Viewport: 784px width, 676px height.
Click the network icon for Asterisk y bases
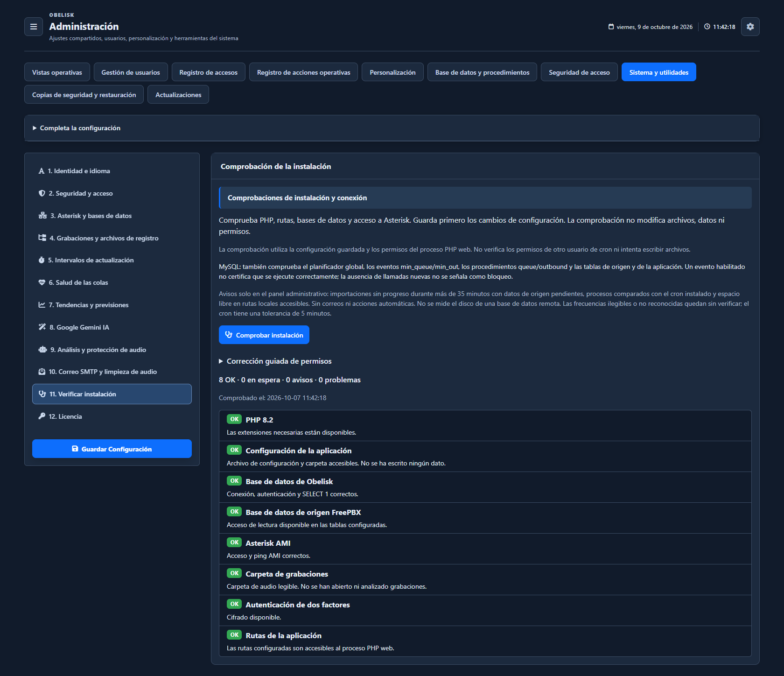coord(42,216)
